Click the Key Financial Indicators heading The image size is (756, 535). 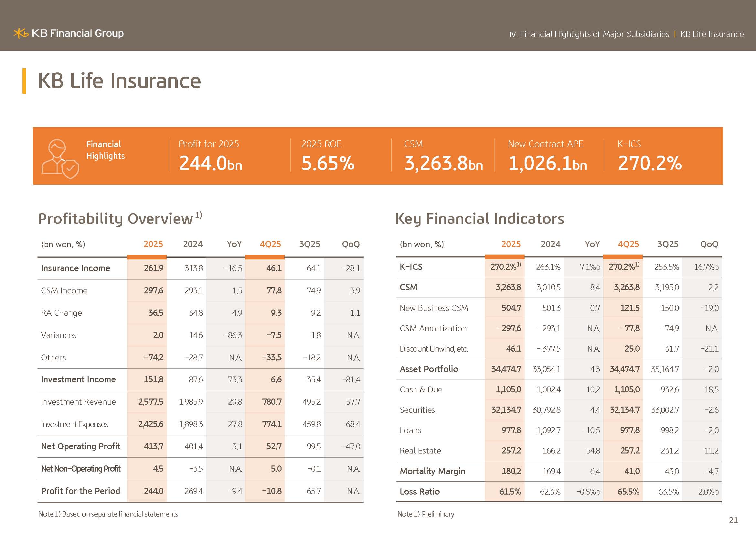pyautogui.click(x=479, y=219)
